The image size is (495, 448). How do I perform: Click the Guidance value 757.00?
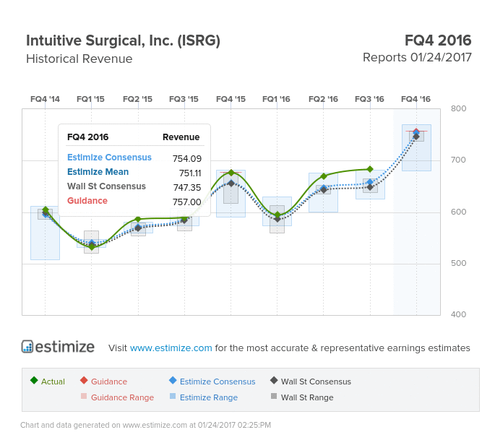tap(187, 202)
